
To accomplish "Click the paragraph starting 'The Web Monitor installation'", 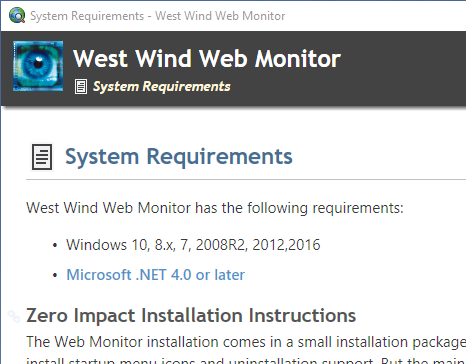I will pos(246,351).
